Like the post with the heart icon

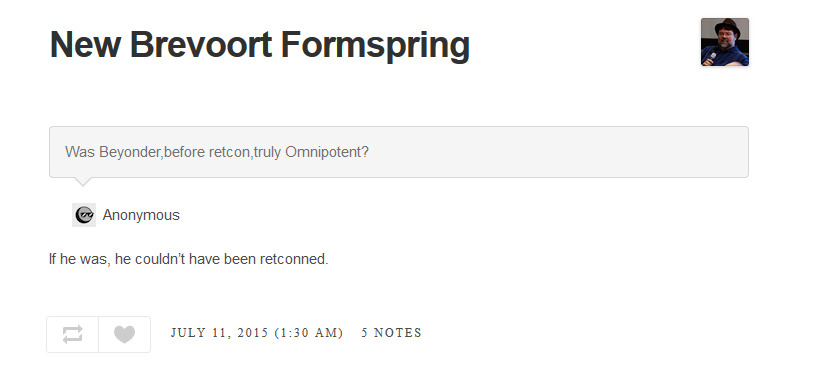[x=125, y=334]
